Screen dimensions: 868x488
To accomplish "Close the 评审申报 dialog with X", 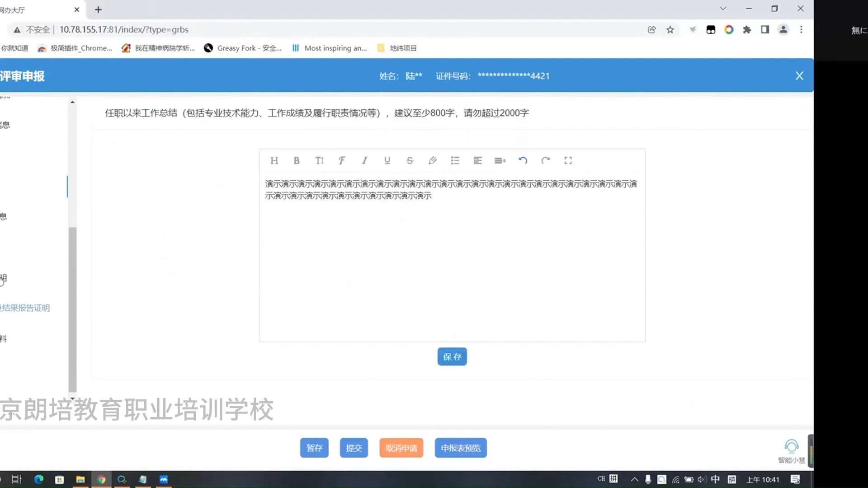I will pyautogui.click(x=799, y=76).
